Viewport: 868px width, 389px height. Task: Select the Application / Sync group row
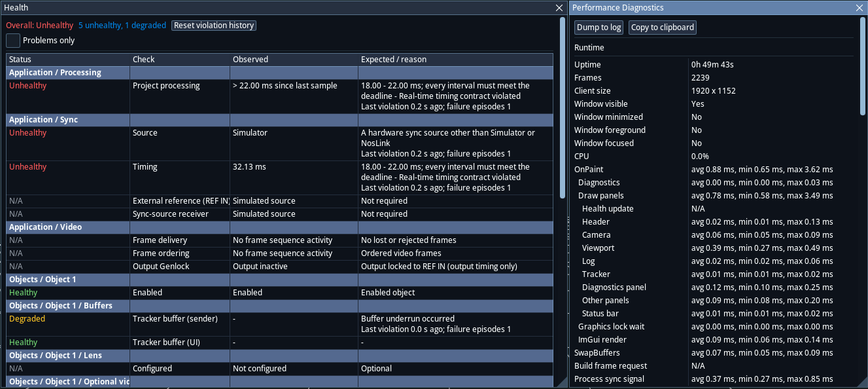coord(279,120)
